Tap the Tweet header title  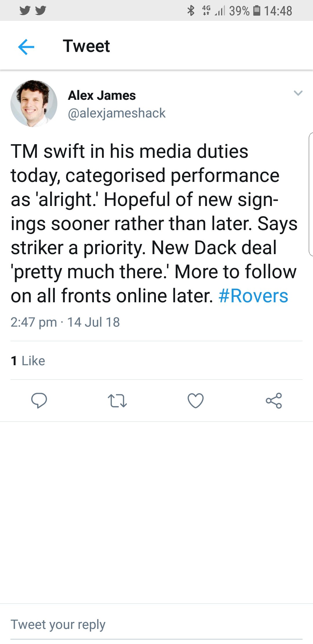pyautogui.click(x=86, y=46)
